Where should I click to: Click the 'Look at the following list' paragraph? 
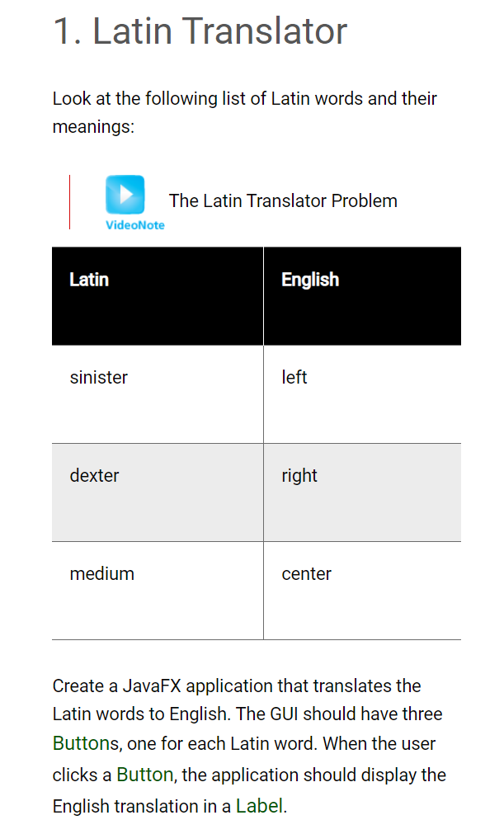click(x=244, y=112)
